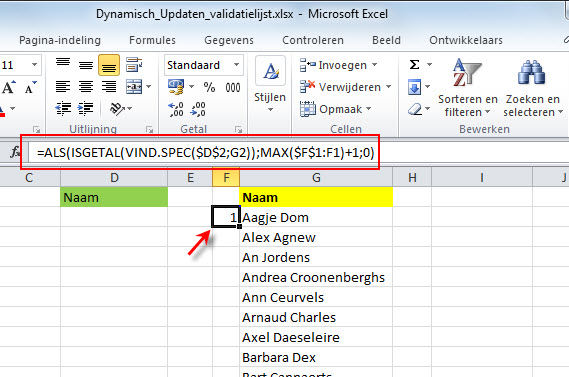Select cell Arnaud Charles
The image size is (569, 377).
[316, 317]
